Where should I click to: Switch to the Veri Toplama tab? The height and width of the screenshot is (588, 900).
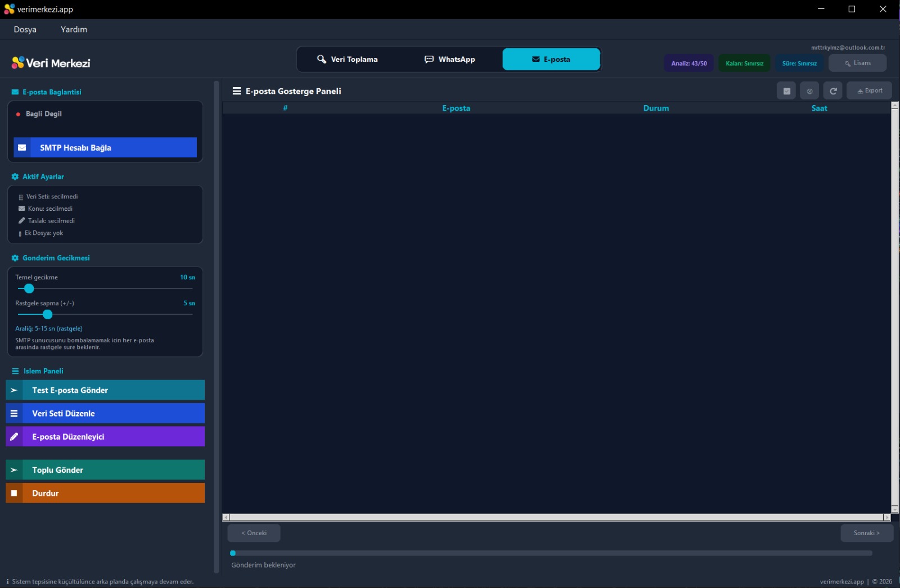tap(347, 59)
